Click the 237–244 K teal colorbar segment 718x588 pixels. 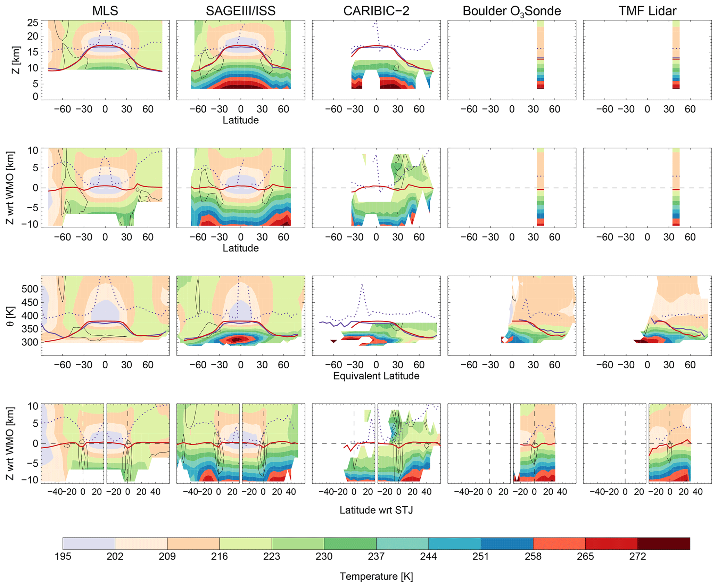[x=402, y=543]
